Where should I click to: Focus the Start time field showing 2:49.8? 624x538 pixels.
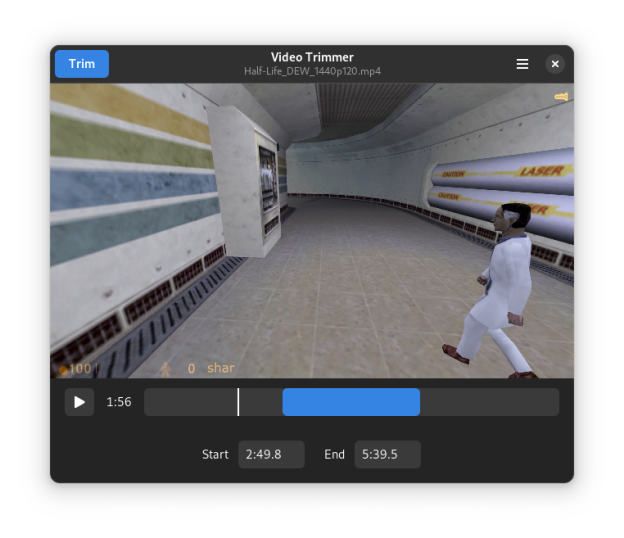point(271,454)
